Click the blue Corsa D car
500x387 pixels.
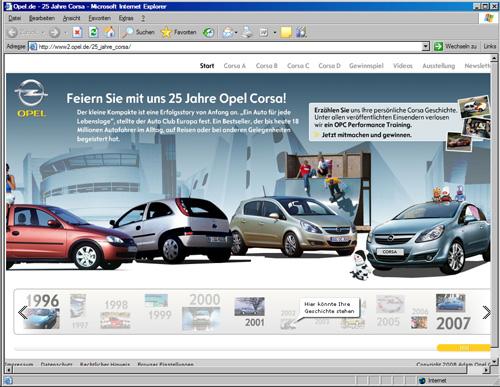click(x=429, y=238)
